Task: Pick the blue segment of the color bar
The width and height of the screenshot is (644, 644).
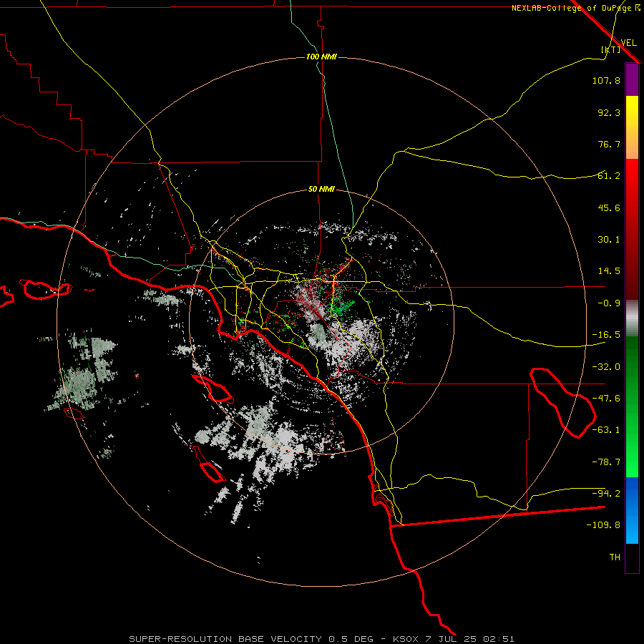Action: (632, 510)
